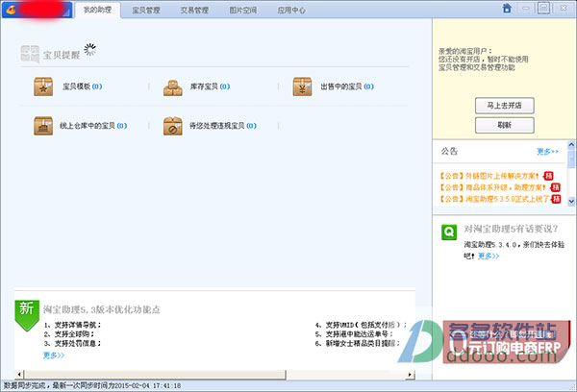Click heading 对淘宝助理5有话要说?

tap(511, 229)
